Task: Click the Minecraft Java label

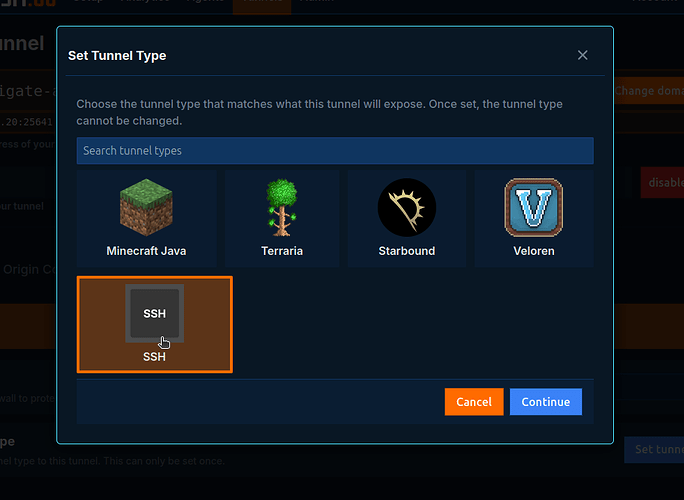Action: pos(146,251)
